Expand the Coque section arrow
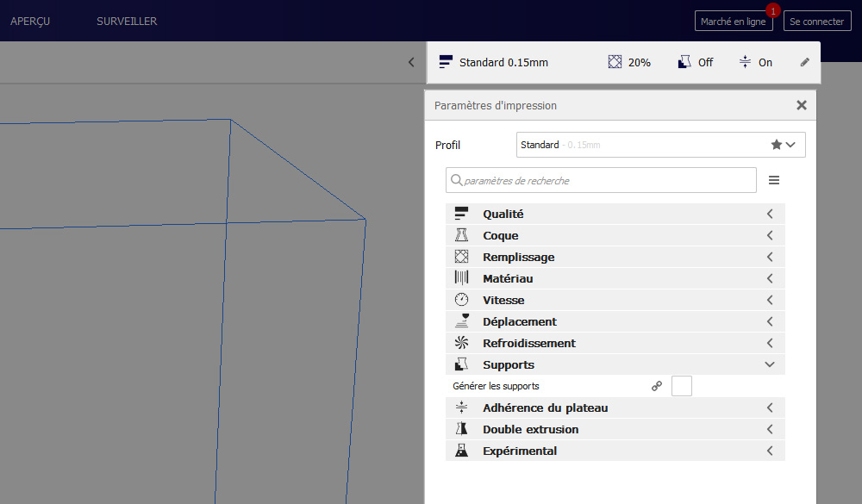The image size is (862, 504). click(770, 235)
